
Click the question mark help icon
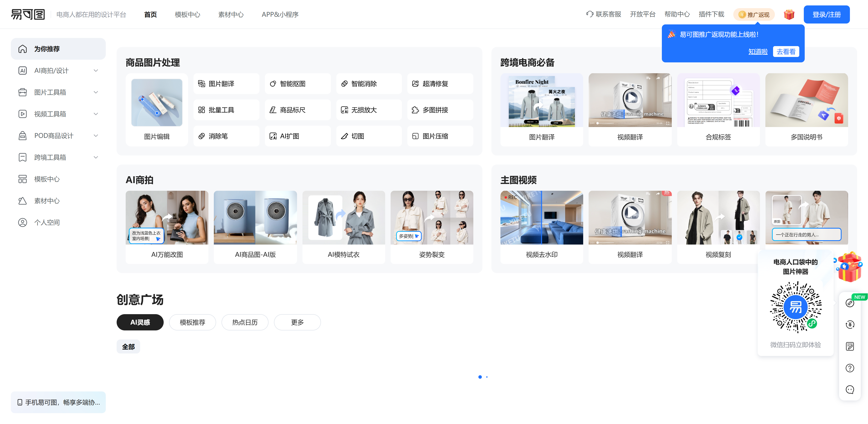click(849, 368)
